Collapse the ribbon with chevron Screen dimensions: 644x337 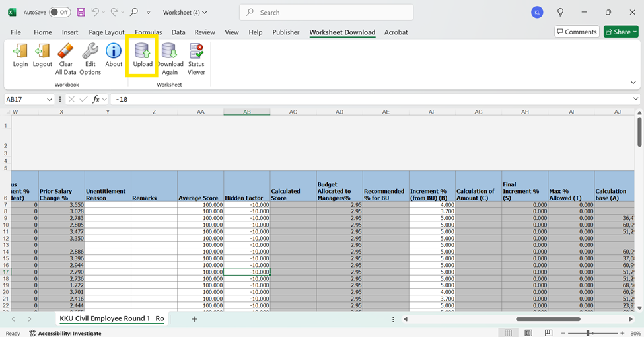point(633,83)
